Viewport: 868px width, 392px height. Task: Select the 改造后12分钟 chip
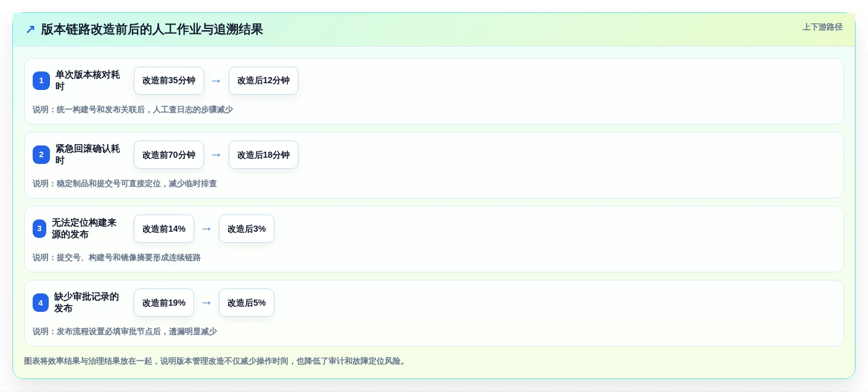(x=263, y=81)
